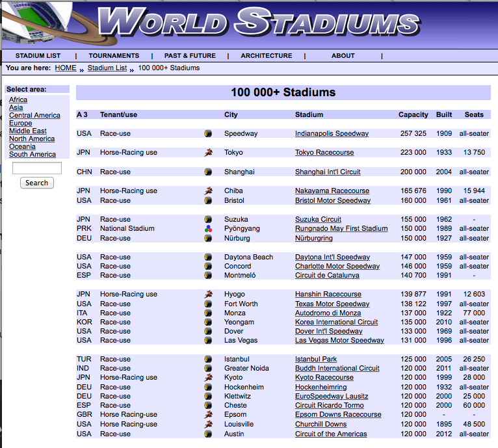Viewport: 498px width, 448px height.
Task: Click the horse icon in Kyoto row
Action: tap(208, 378)
